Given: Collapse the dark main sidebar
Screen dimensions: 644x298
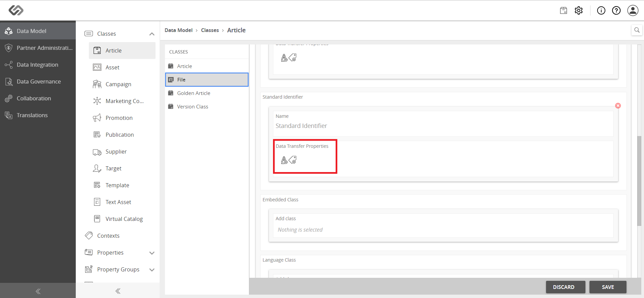Looking at the screenshot, I should [38, 291].
